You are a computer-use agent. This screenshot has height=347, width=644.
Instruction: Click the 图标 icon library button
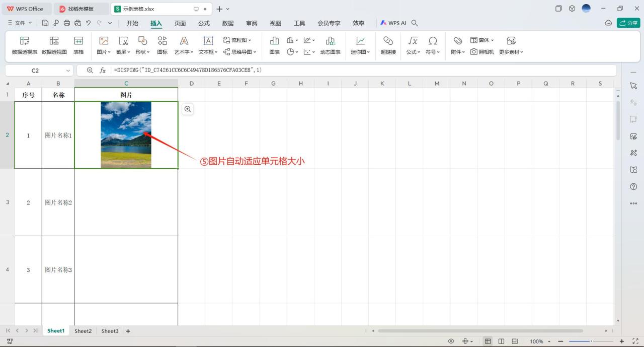162,45
